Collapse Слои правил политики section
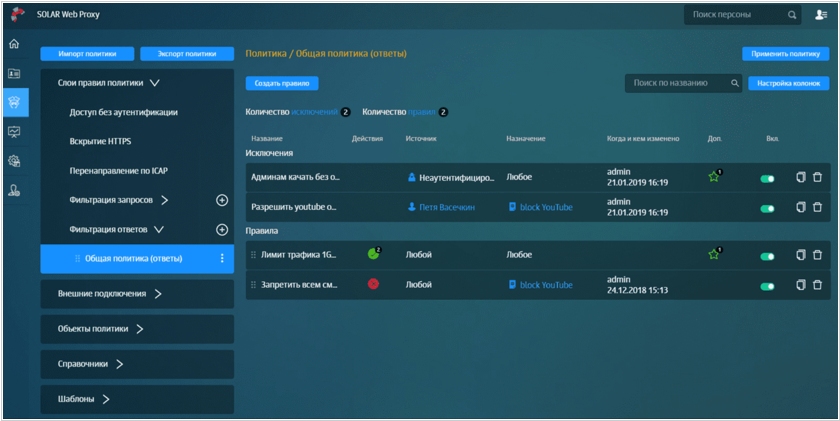 154,83
